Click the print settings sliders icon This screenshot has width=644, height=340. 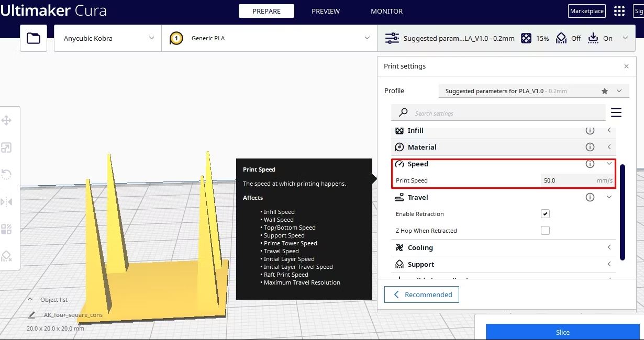click(392, 38)
